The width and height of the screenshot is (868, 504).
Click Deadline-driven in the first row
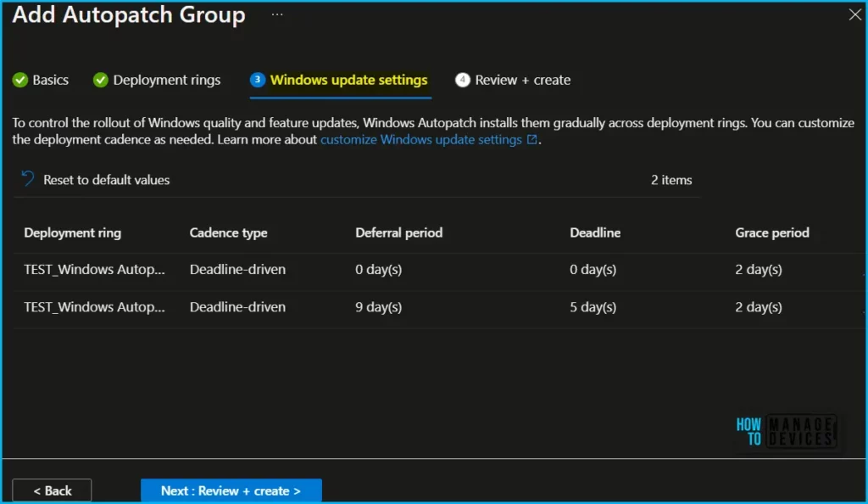click(238, 269)
